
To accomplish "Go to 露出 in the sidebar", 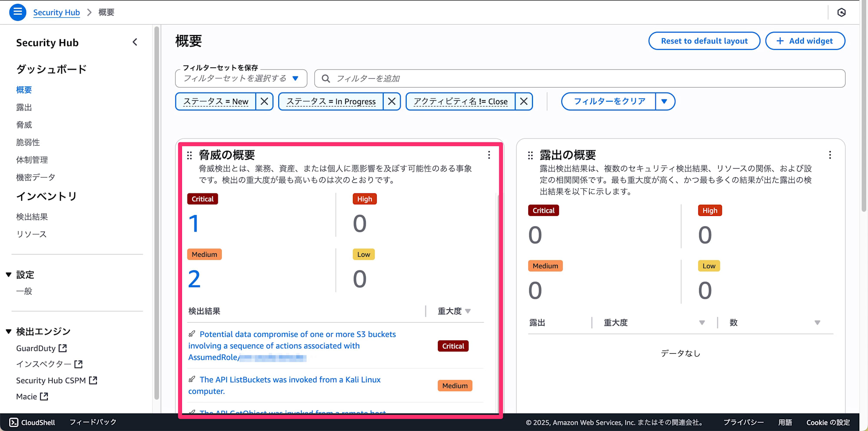I will (x=24, y=107).
